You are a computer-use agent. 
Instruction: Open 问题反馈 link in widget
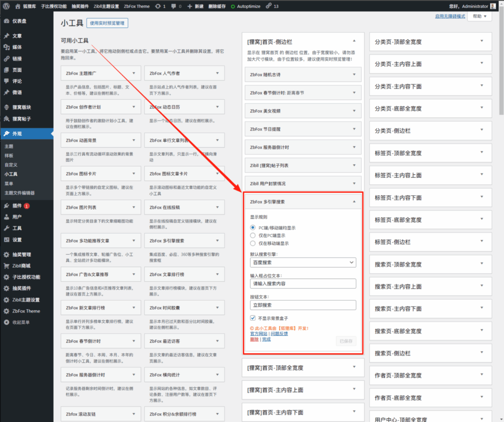pos(280,333)
